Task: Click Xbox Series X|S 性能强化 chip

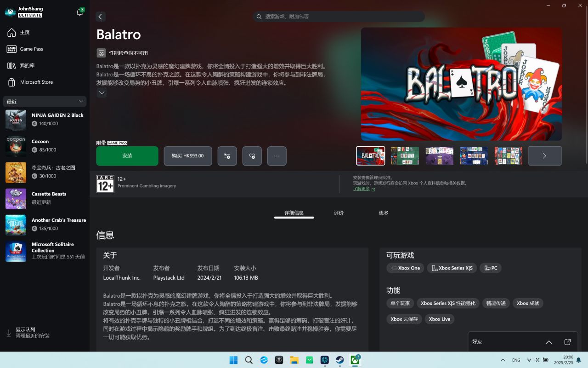Action: point(448,303)
